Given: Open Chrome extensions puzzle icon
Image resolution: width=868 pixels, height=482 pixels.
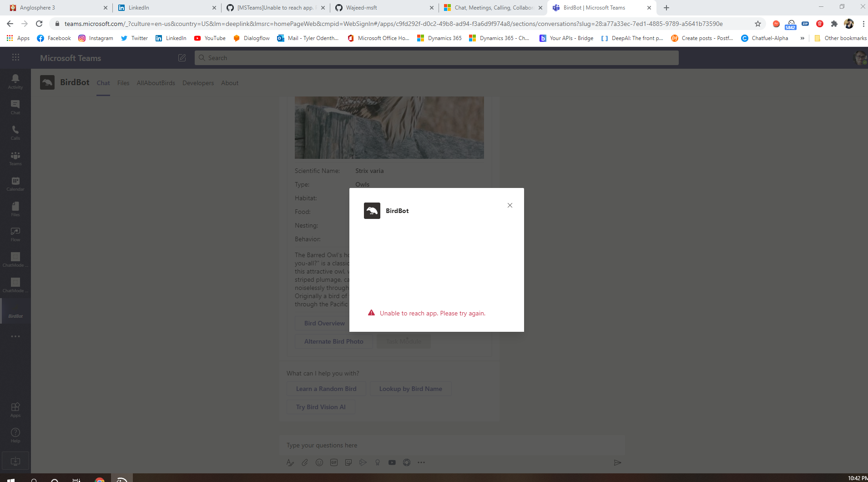Looking at the screenshot, I should [834, 24].
